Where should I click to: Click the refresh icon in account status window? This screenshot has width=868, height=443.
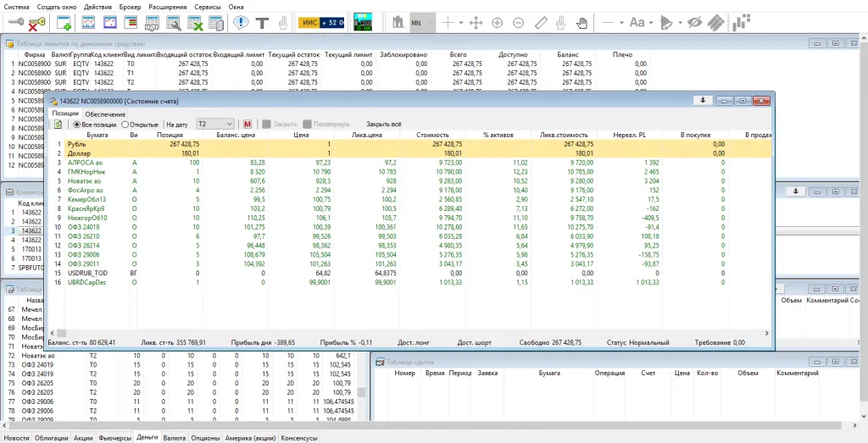tap(58, 124)
